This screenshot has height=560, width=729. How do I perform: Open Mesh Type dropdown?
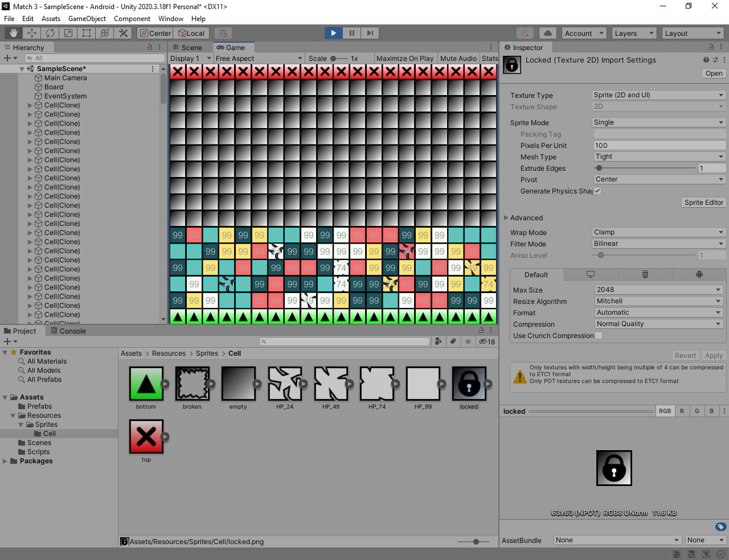(x=659, y=157)
